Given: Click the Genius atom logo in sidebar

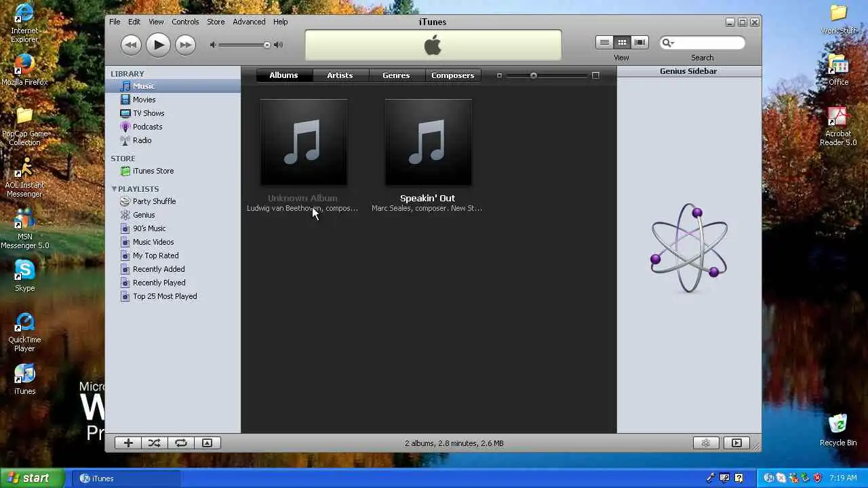Looking at the screenshot, I should point(689,248).
